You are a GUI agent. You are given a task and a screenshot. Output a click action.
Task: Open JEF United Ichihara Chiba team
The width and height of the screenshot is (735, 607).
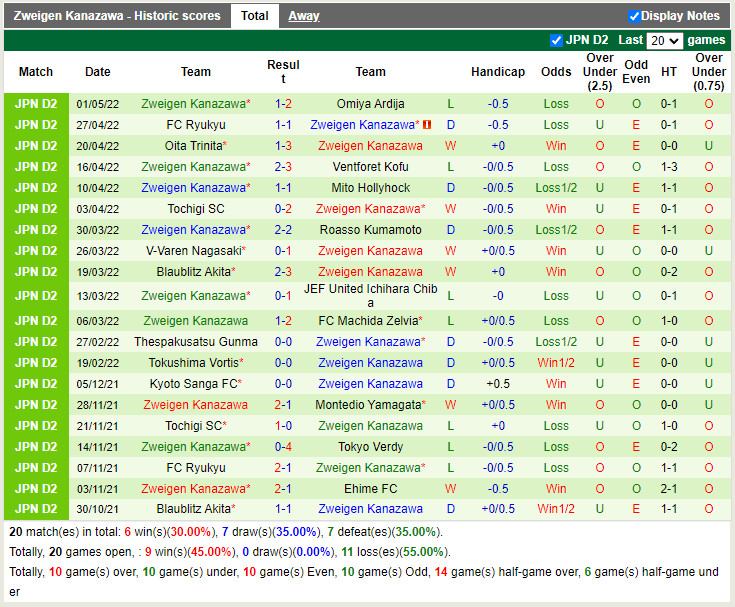370,296
